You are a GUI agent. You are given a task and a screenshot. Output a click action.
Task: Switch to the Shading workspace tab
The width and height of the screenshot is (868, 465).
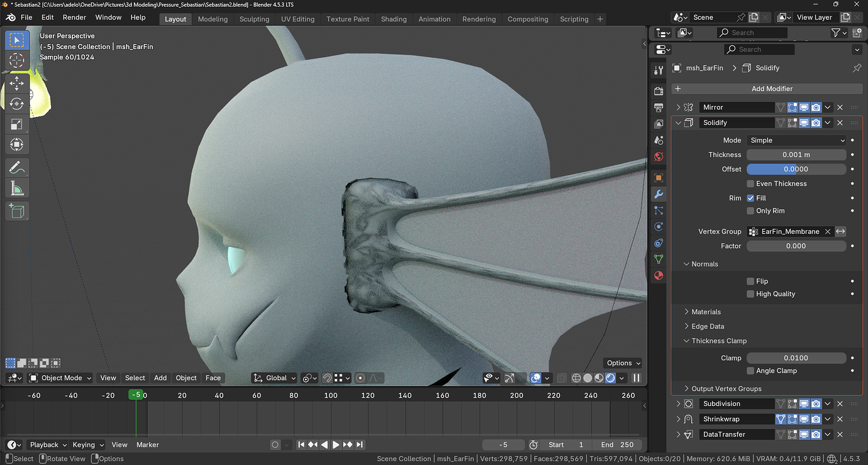[394, 19]
